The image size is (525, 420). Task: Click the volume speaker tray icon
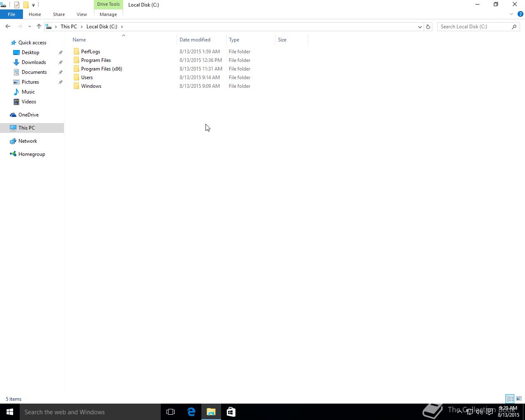click(x=479, y=412)
